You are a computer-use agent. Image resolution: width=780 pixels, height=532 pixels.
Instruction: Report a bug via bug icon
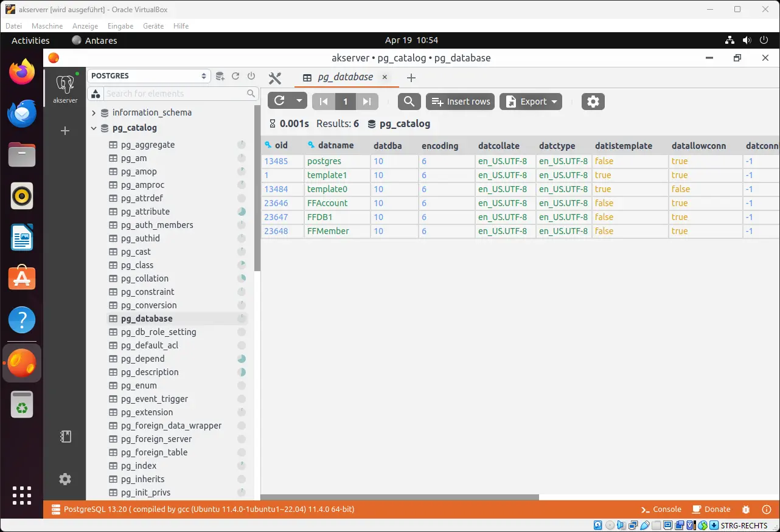(x=747, y=510)
